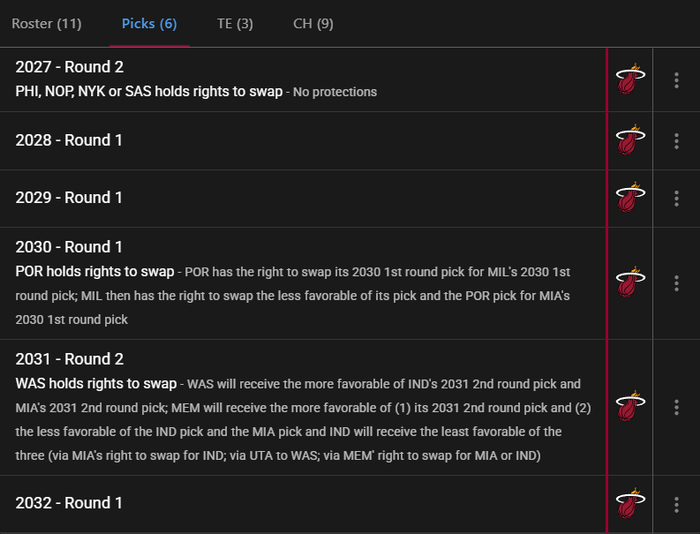Open three-dot menu for 2027 Round 2 pick
Image resolution: width=700 pixels, height=534 pixels.
pos(676,80)
